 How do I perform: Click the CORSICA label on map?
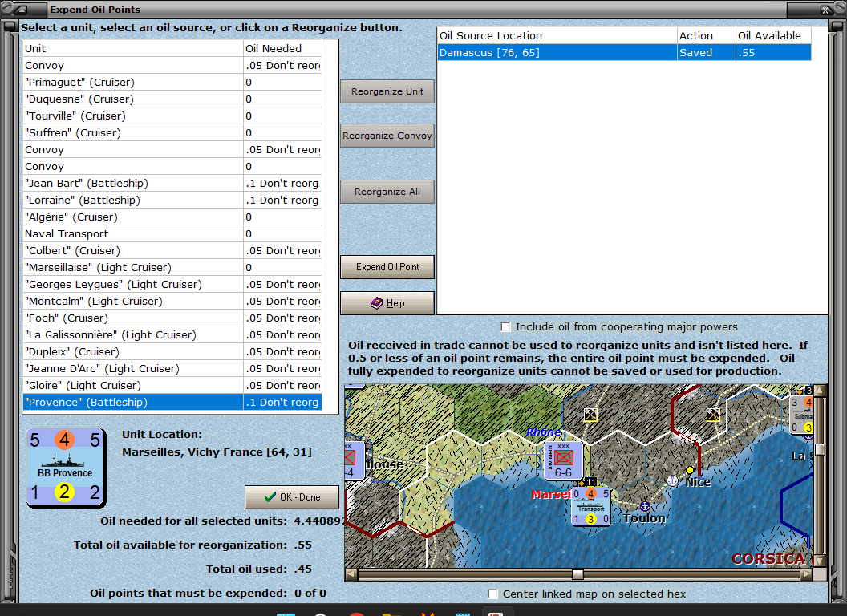pyautogui.click(x=768, y=559)
